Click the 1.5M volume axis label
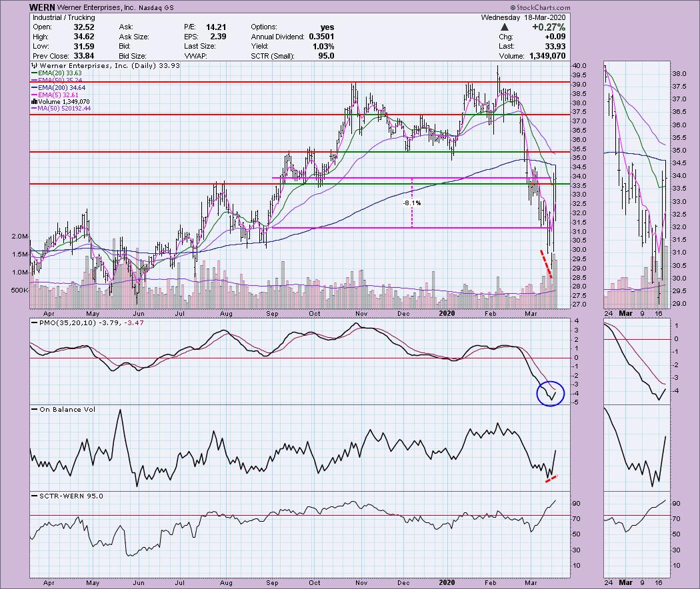Image resolution: width=700 pixels, height=589 pixels. pyautogui.click(x=20, y=255)
